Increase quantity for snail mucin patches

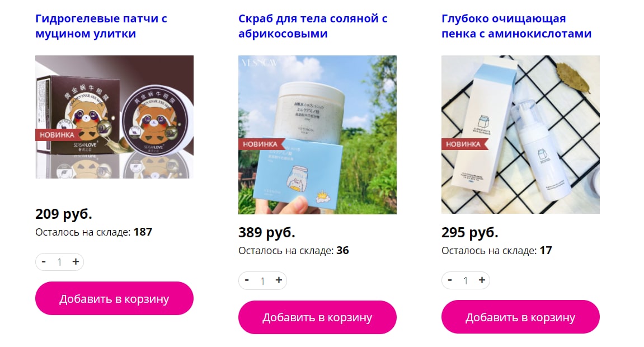76,261
